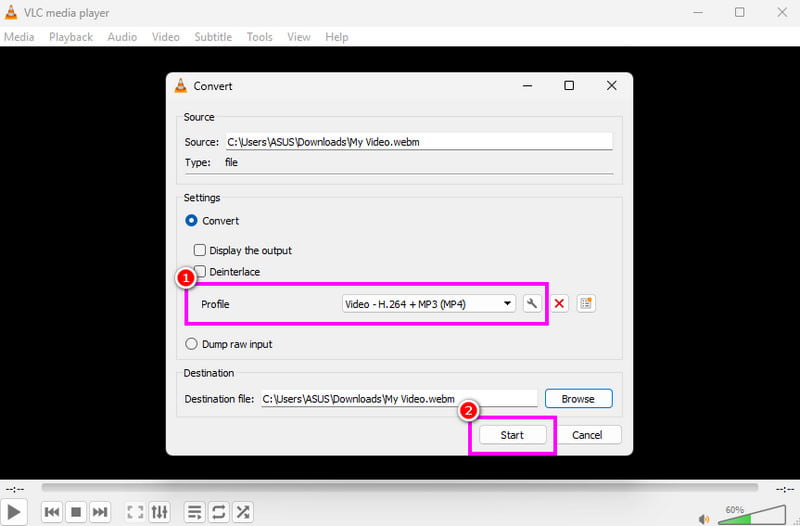The height and width of the screenshot is (526, 800).
Task: Open the Media menu
Action: click(19, 37)
